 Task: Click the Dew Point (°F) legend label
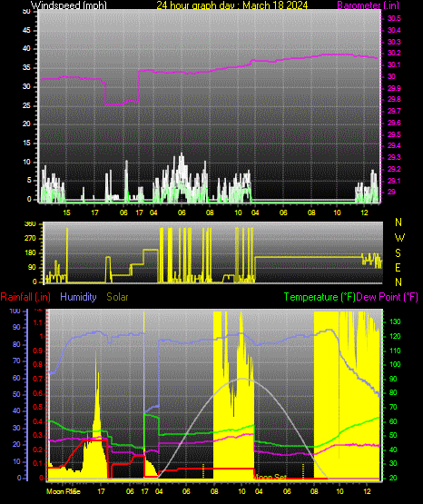coord(388,297)
